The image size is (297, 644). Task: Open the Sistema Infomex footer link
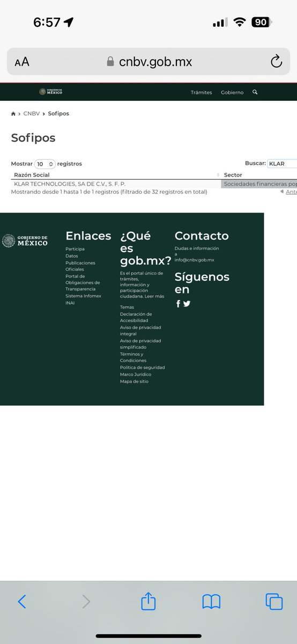(x=83, y=296)
